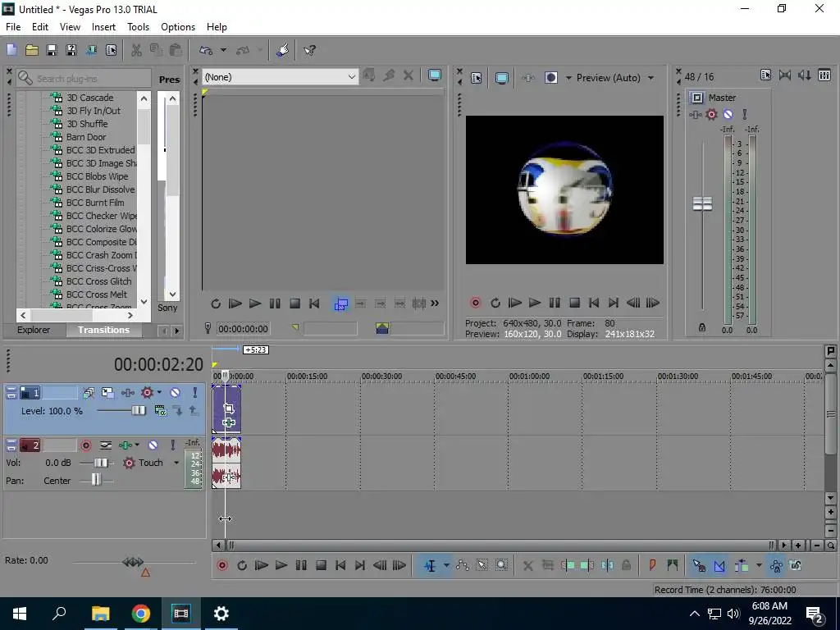This screenshot has width=840, height=630.
Task: Switch to the Explorer tab
Action: coord(34,330)
